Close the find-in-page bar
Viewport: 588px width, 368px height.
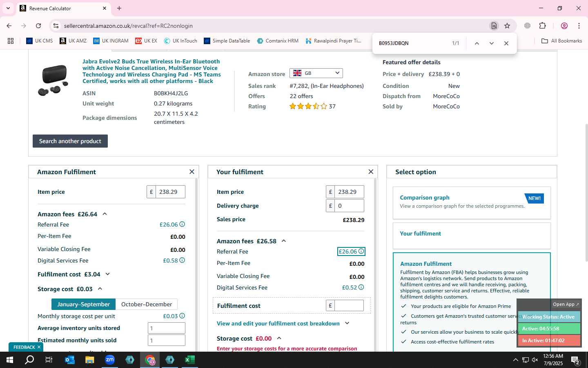[506, 43]
